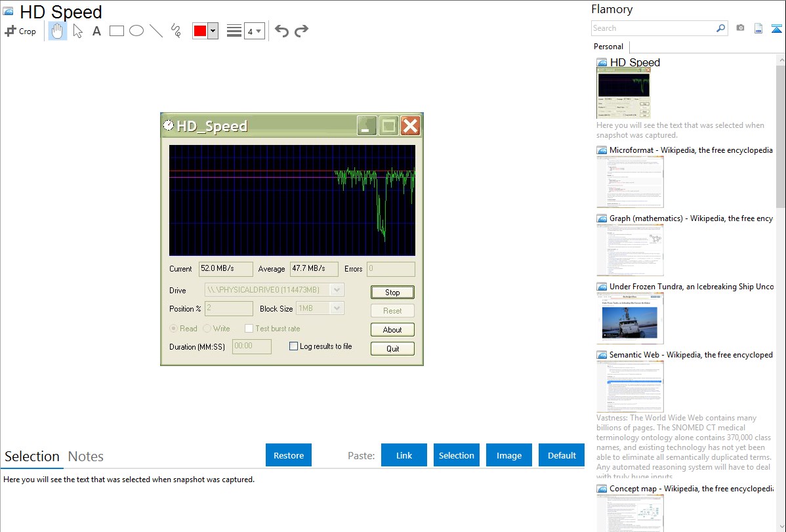Click the Current speed value box
This screenshot has height=532, width=786.
tap(226, 269)
